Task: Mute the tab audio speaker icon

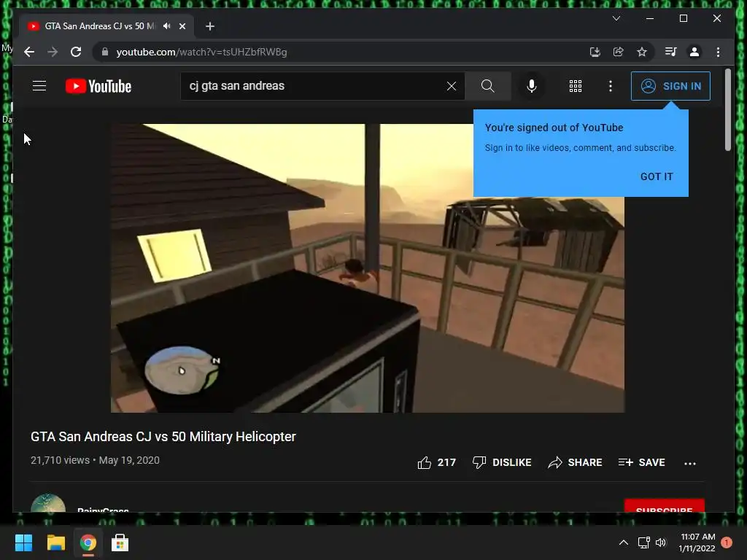Action: pos(166,26)
